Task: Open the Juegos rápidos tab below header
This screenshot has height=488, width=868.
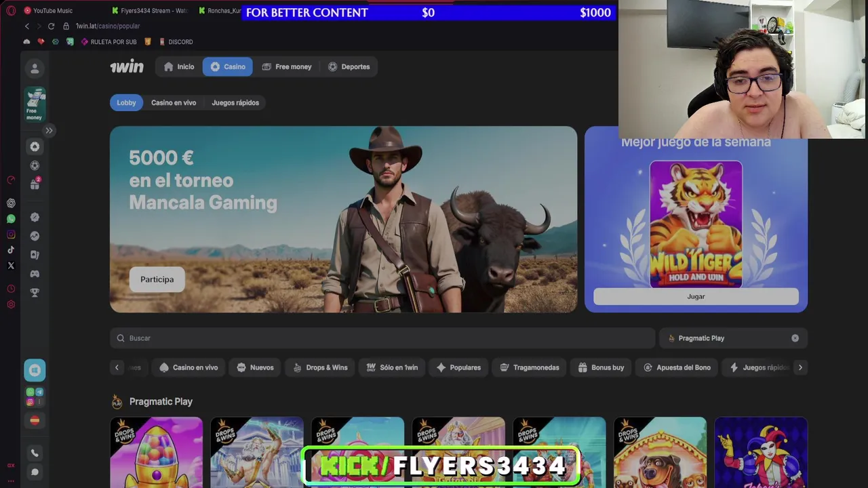Action: coord(235,102)
